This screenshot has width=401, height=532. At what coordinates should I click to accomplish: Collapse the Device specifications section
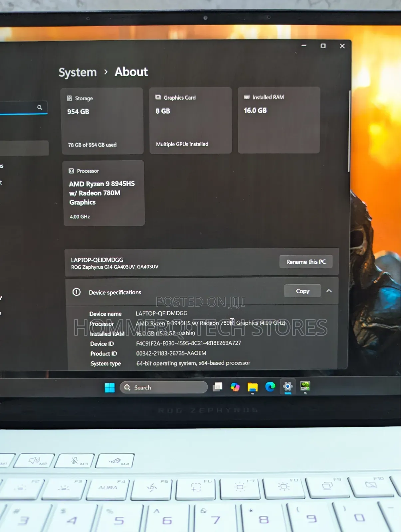click(329, 291)
